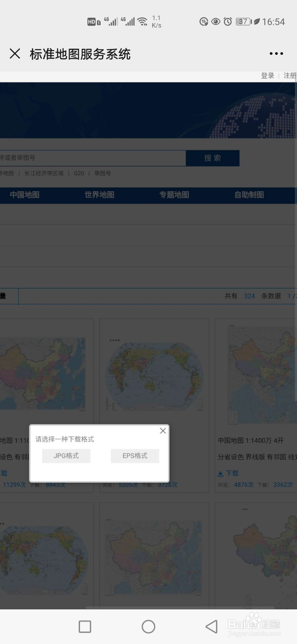Tap the status bar alarm clock icon
The width and height of the screenshot is (297, 644).
[x=228, y=22]
